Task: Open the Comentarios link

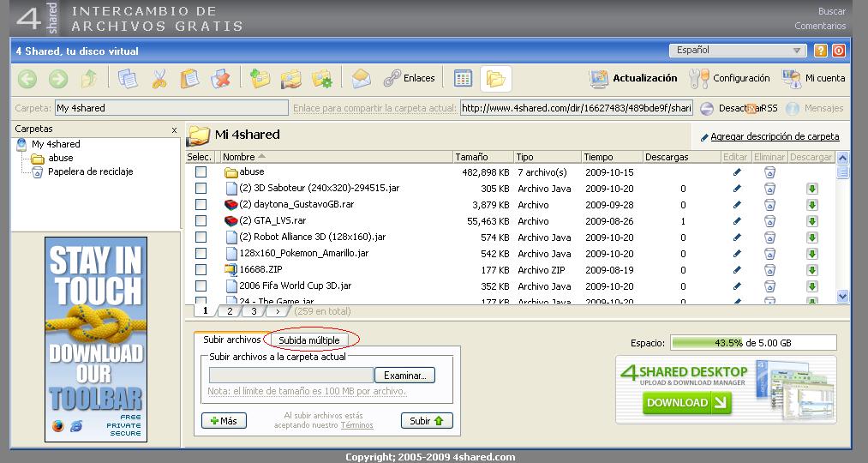Action: (820, 26)
